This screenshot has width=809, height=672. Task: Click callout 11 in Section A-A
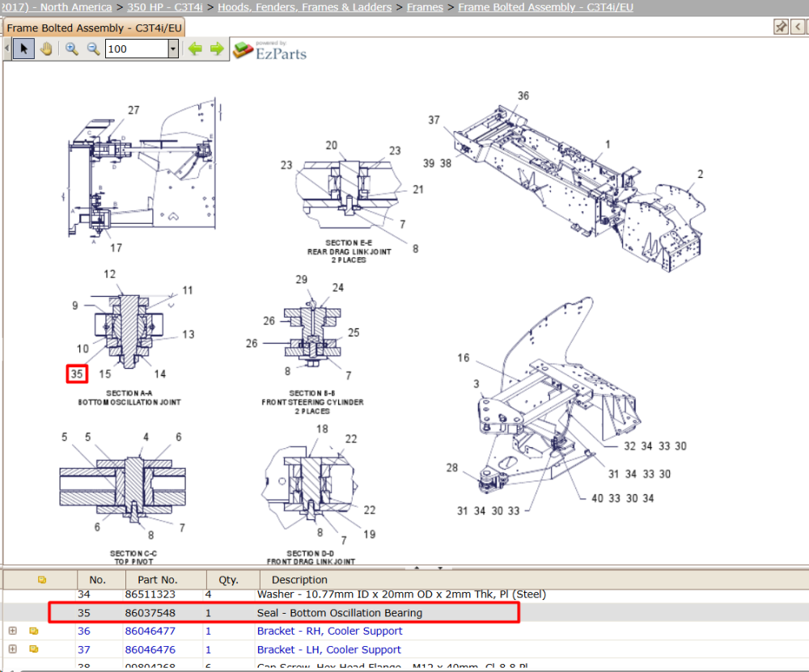pyautogui.click(x=188, y=290)
